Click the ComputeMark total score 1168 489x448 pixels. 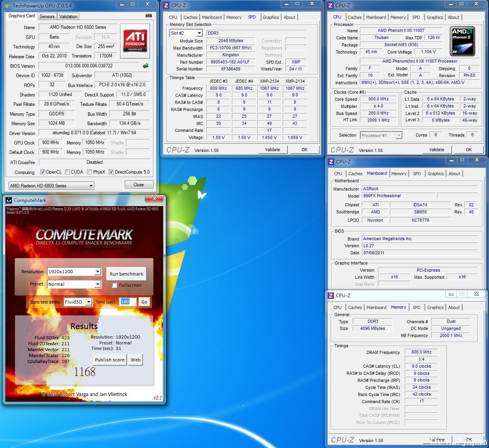(x=85, y=372)
